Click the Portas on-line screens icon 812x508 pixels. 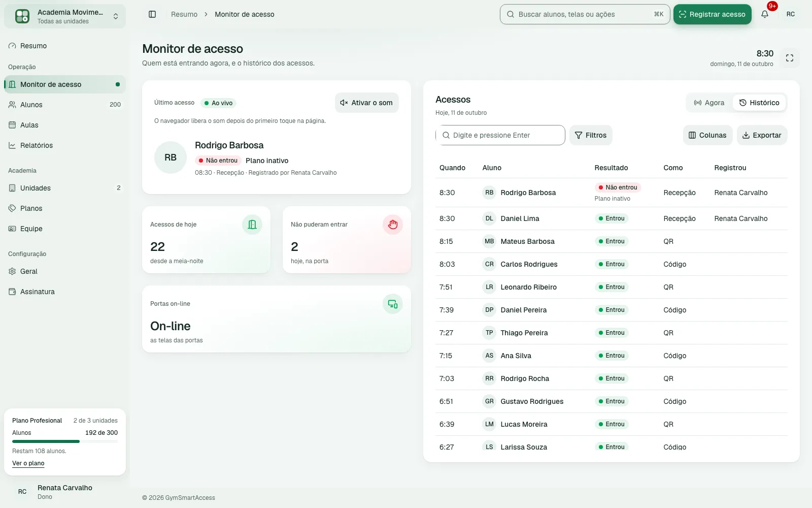[393, 304]
